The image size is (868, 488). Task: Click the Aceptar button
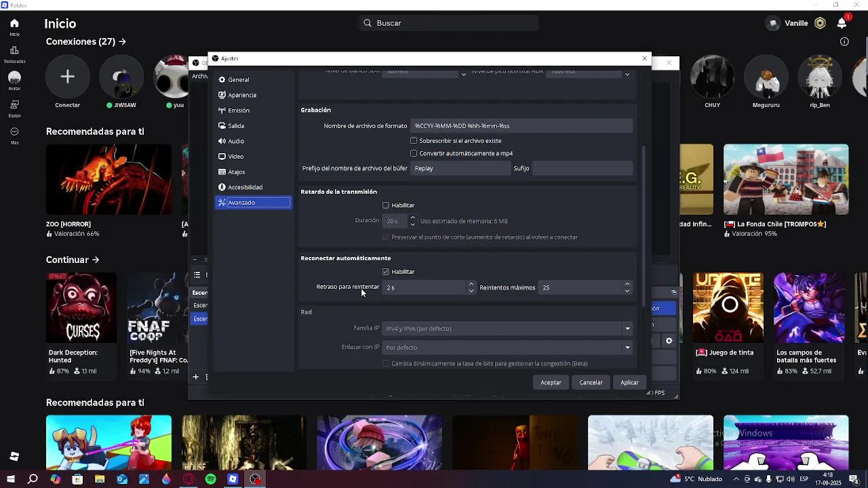pyautogui.click(x=551, y=383)
